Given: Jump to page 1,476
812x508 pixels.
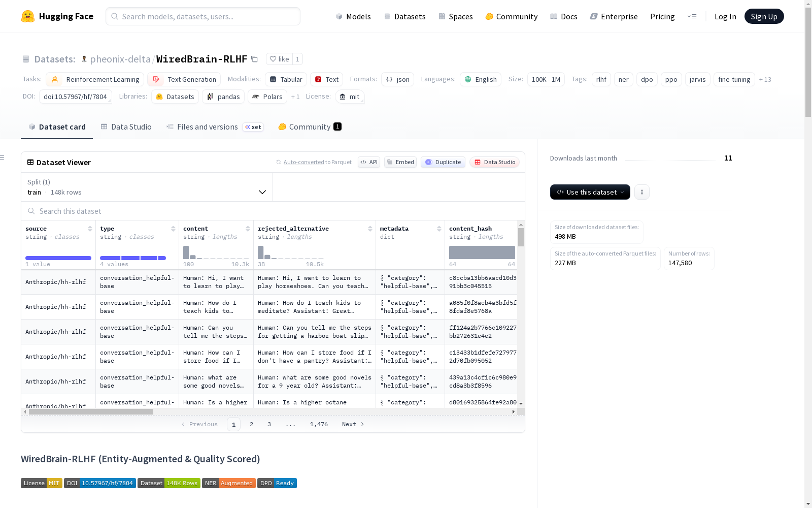Looking at the screenshot, I should [x=319, y=424].
